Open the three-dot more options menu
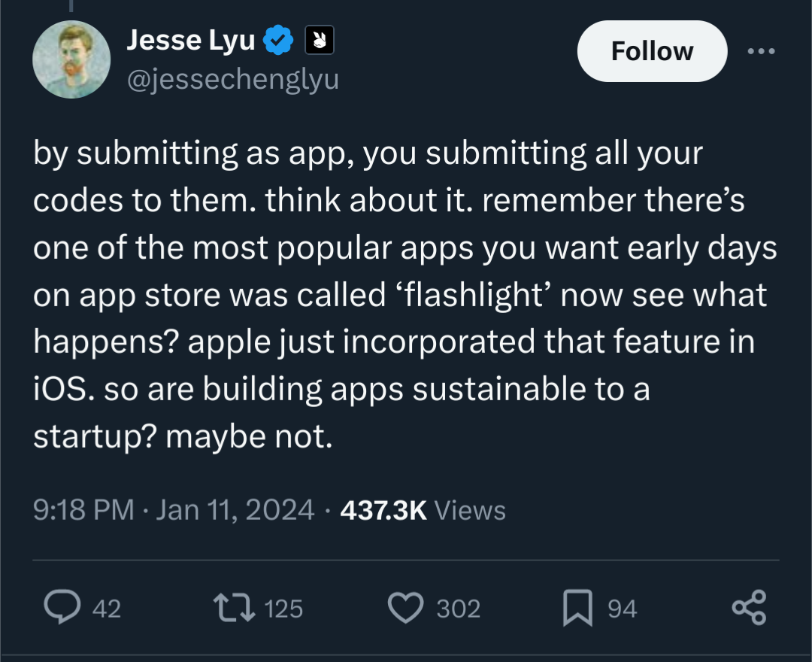812x662 pixels. click(x=761, y=50)
